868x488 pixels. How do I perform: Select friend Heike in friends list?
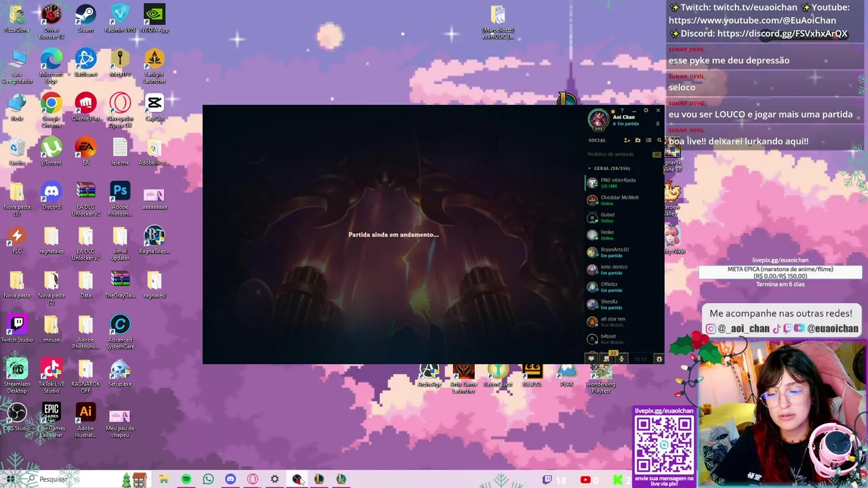624,235
